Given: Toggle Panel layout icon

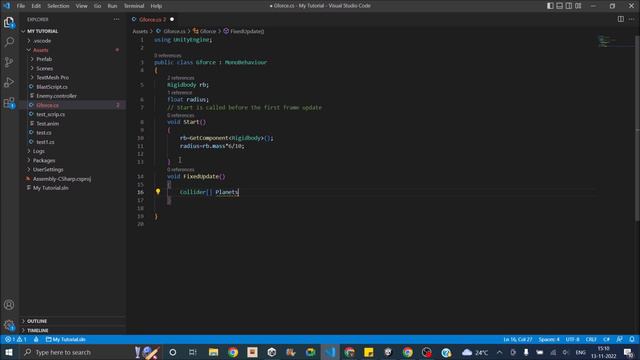Looking at the screenshot, I should click(560, 6).
